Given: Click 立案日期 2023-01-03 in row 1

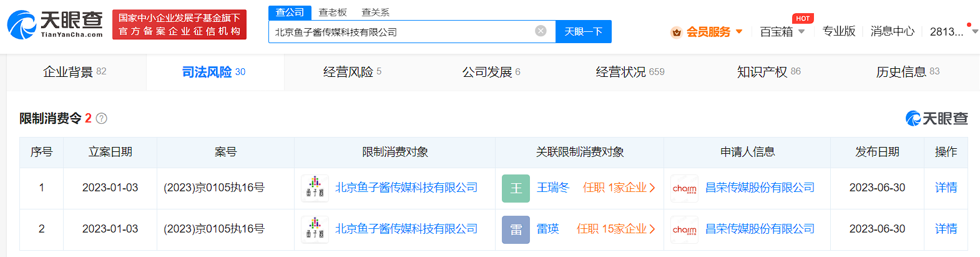Looking at the screenshot, I should (110, 188).
